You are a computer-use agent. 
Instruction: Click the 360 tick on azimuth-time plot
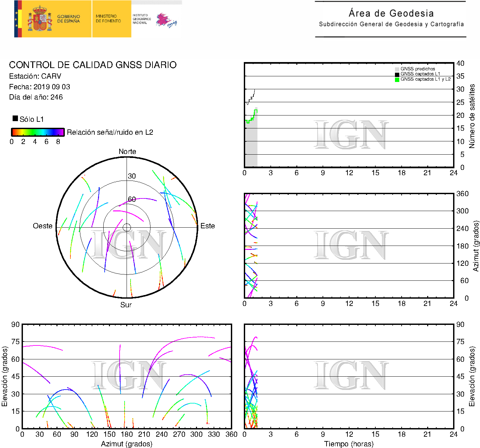[x=462, y=194]
